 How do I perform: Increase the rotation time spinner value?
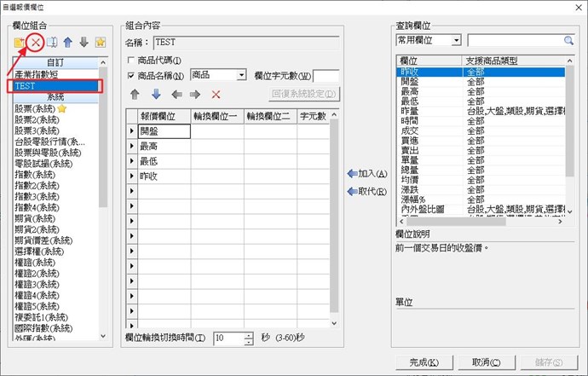[249, 335]
